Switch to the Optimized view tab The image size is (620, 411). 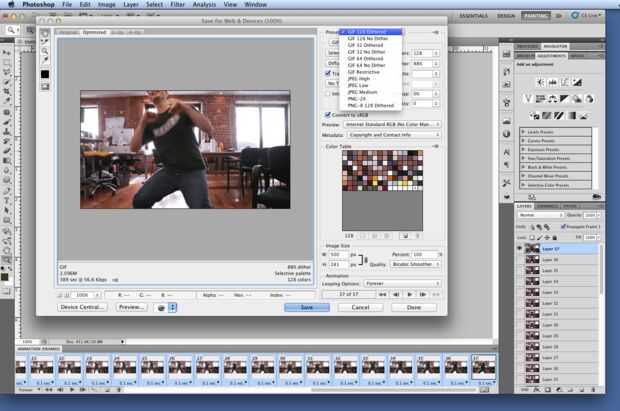point(94,32)
